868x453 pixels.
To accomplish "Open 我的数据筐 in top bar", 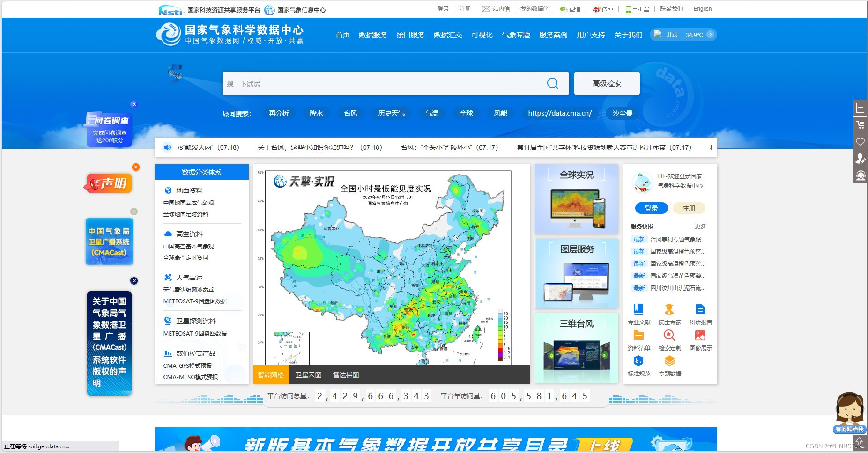I will click(534, 9).
